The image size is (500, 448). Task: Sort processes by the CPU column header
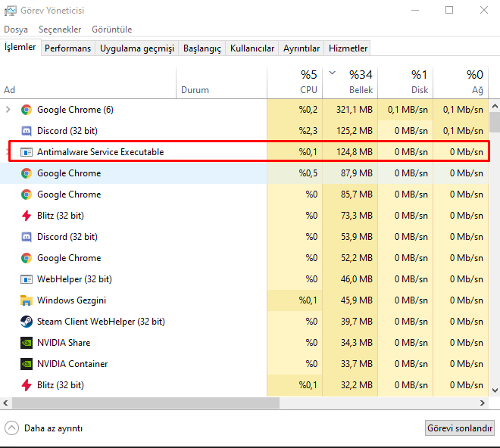click(295, 82)
